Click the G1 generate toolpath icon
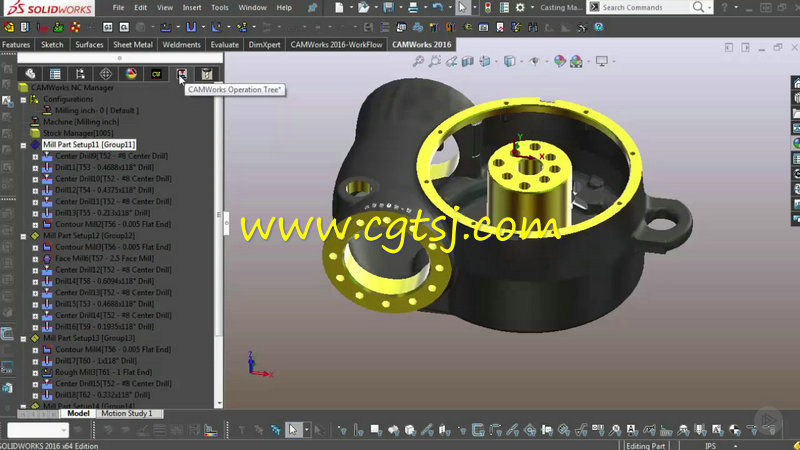The width and height of the screenshot is (800, 450). pos(108,27)
